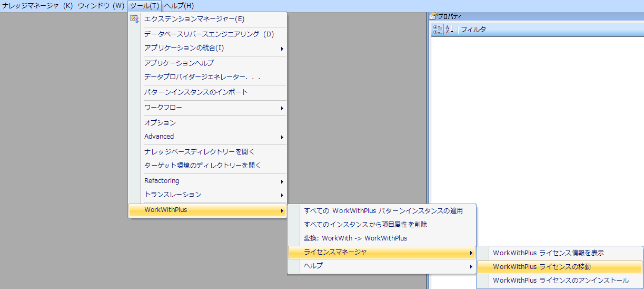This screenshot has height=289, width=644.
Task: Click the alphabetical A-Z sort icon
Action: click(x=450, y=30)
